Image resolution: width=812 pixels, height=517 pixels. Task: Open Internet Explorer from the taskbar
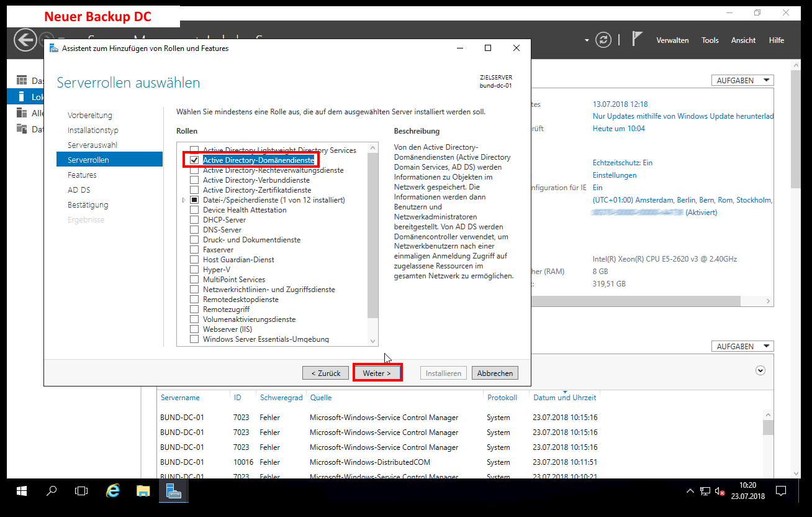tap(112, 490)
